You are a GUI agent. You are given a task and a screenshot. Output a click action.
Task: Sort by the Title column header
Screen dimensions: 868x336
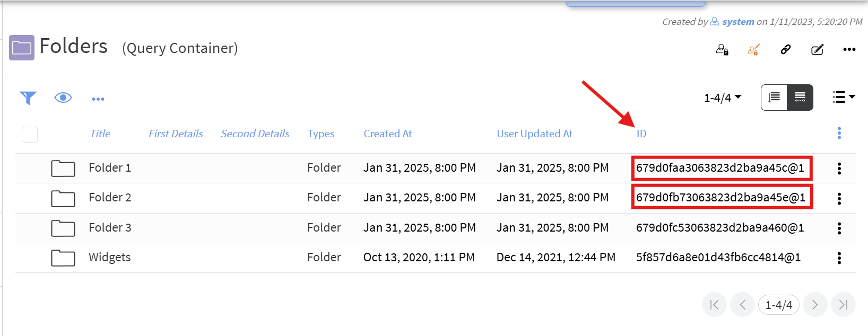point(100,134)
